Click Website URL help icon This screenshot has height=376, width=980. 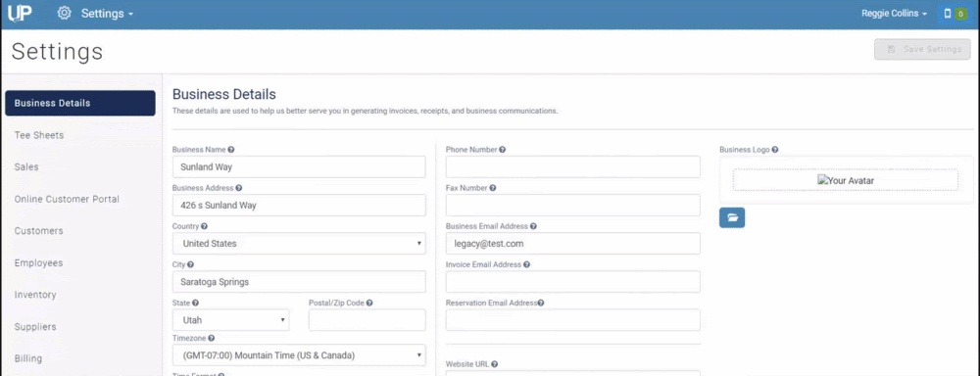pyautogui.click(x=494, y=364)
